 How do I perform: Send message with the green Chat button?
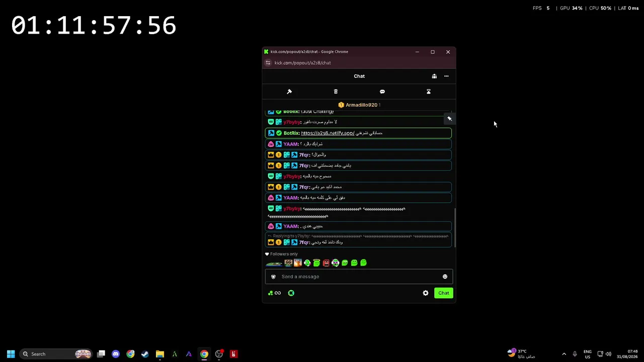[x=444, y=293]
